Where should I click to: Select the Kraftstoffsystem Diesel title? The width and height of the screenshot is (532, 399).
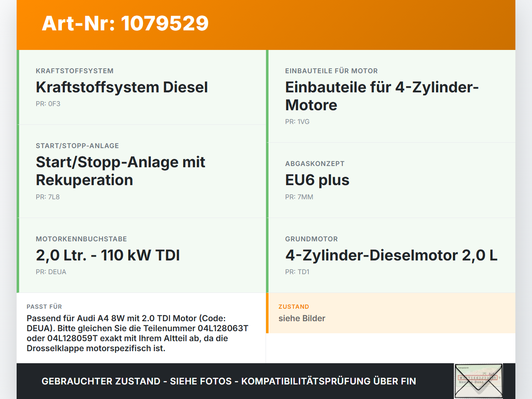[x=122, y=87]
